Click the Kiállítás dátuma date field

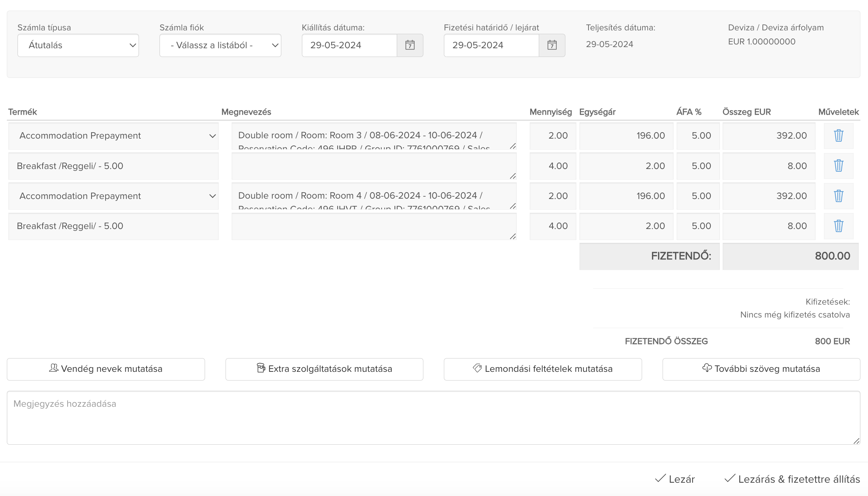(x=349, y=45)
